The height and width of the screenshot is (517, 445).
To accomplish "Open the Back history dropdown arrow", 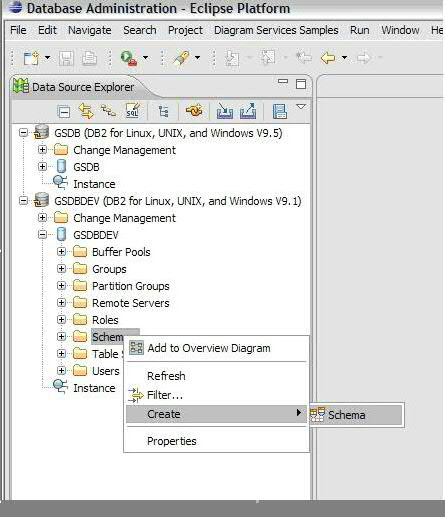I will pos(344,58).
